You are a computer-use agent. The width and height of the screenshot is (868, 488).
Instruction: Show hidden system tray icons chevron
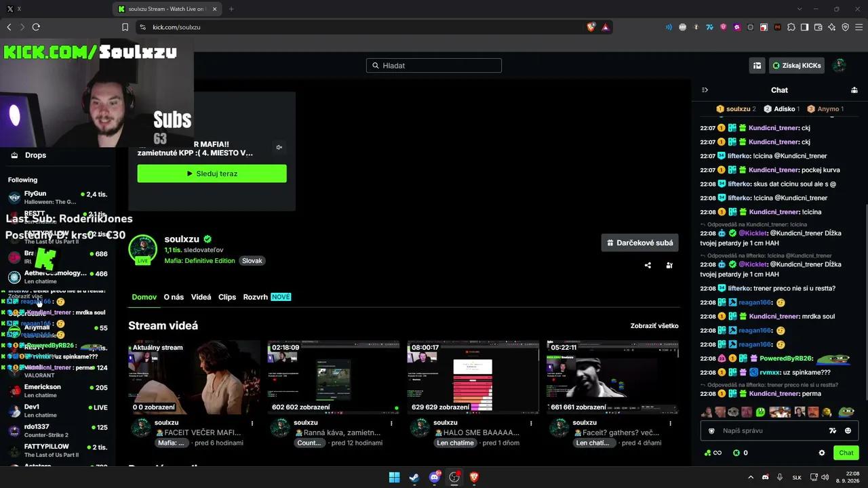coord(750,477)
